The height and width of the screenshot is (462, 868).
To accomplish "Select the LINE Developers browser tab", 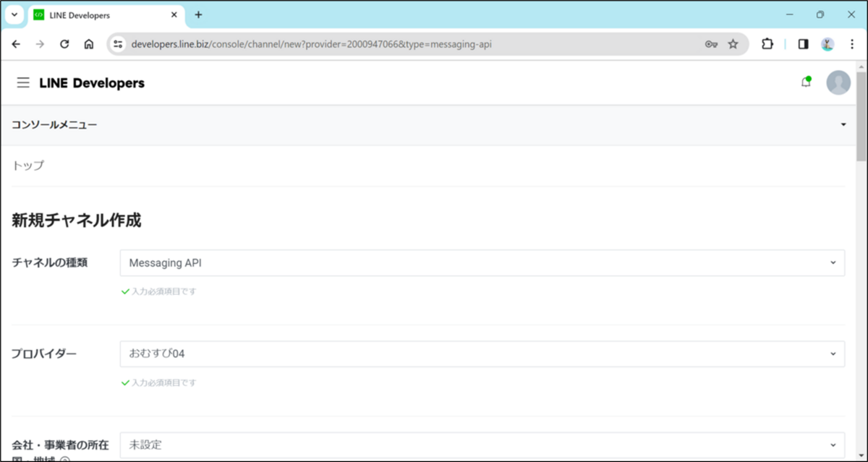I will point(107,15).
